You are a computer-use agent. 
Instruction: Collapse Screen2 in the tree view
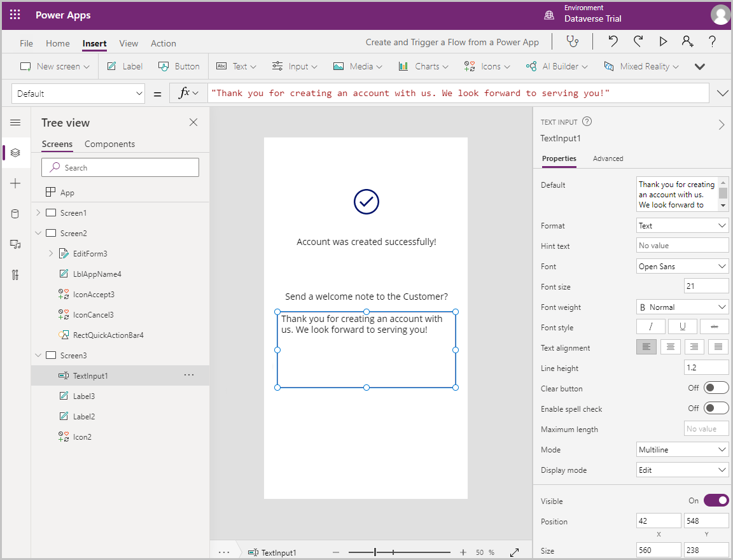point(38,233)
